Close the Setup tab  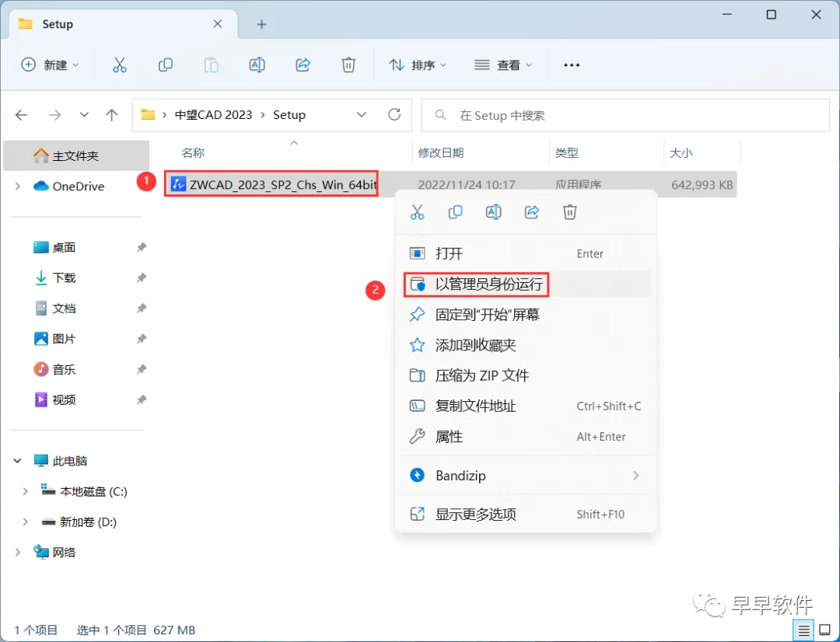[218, 24]
